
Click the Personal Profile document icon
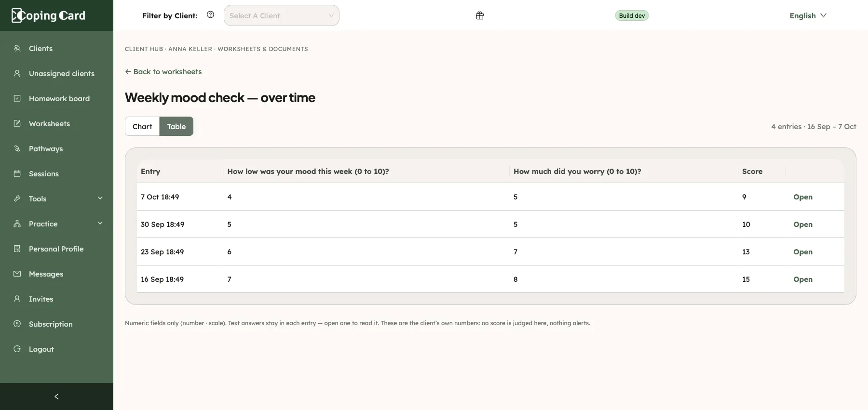[17, 249]
